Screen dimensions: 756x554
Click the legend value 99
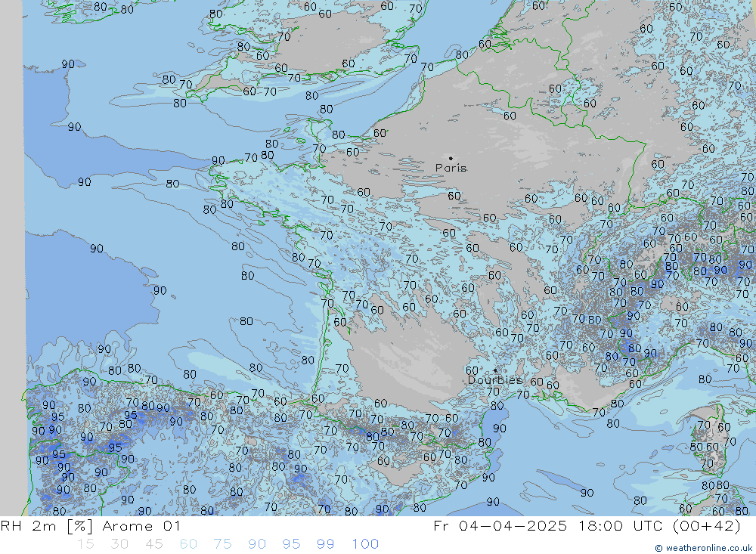click(x=325, y=544)
